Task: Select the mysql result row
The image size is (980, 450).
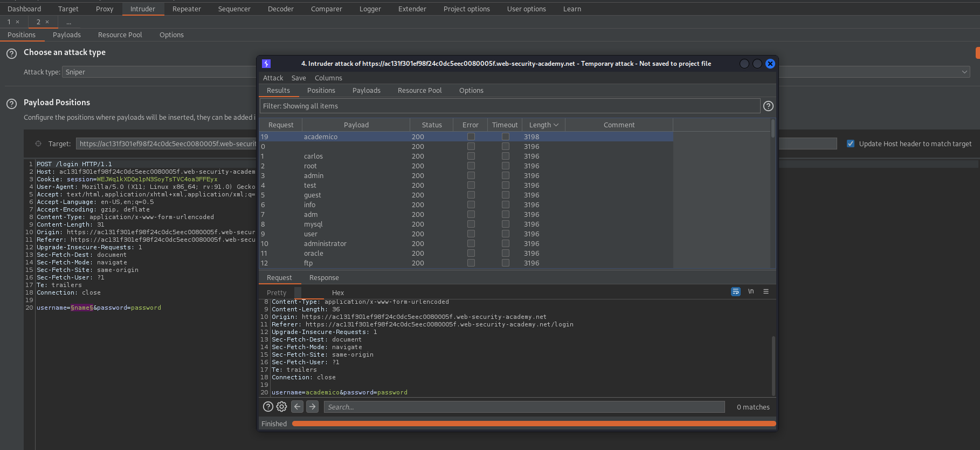Action: point(466,224)
